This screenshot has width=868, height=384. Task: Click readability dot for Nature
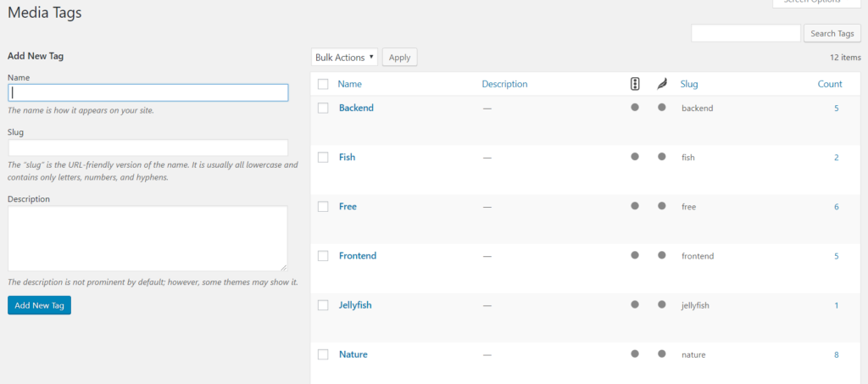(661, 353)
